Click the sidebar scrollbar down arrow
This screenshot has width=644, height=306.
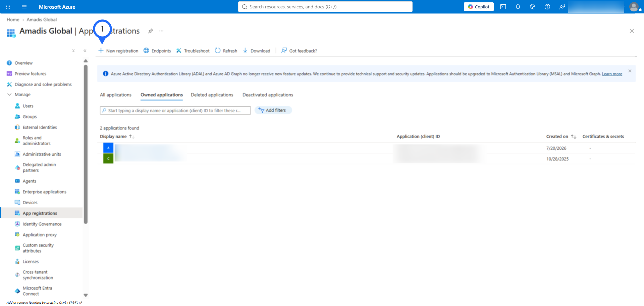(x=86, y=295)
